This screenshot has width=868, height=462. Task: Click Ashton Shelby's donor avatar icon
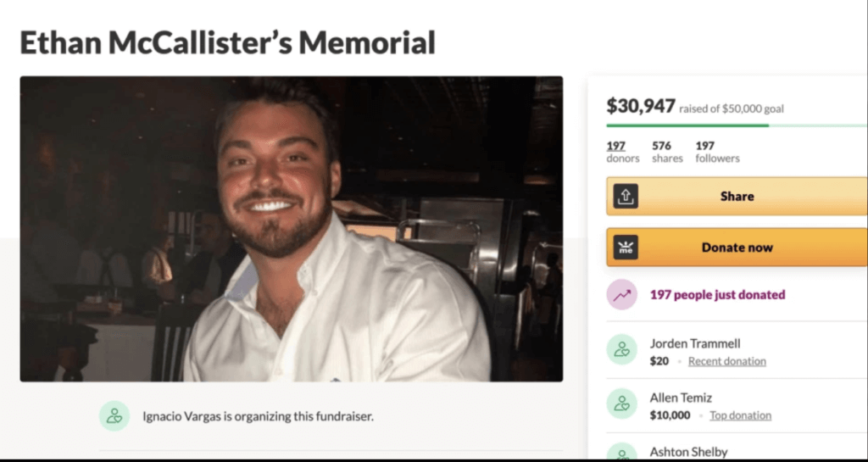pos(621,452)
